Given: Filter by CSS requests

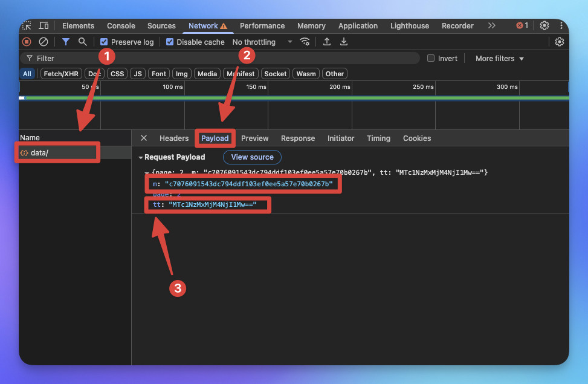Looking at the screenshot, I should click(x=117, y=74).
